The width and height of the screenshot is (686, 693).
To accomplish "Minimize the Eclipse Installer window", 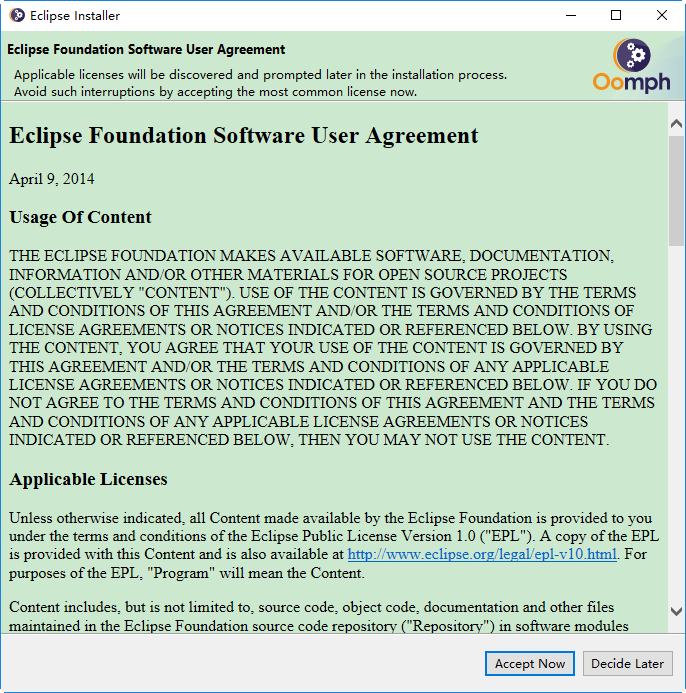I will (571, 15).
